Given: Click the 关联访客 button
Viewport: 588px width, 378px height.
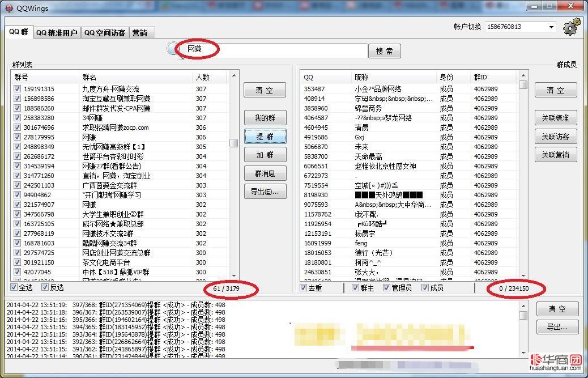Looking at the screenshot, I should (556, 137).
